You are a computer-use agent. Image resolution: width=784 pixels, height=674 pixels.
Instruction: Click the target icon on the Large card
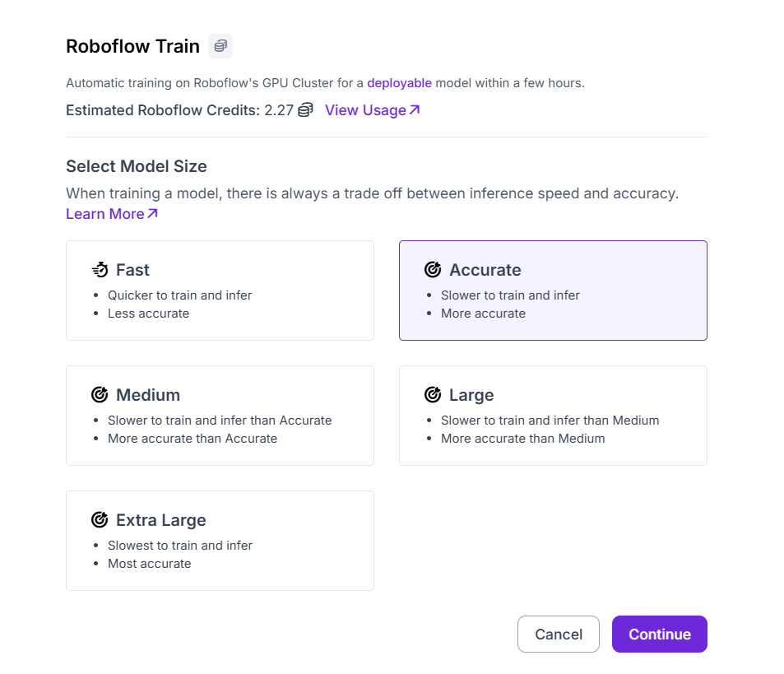coord(433,395)
